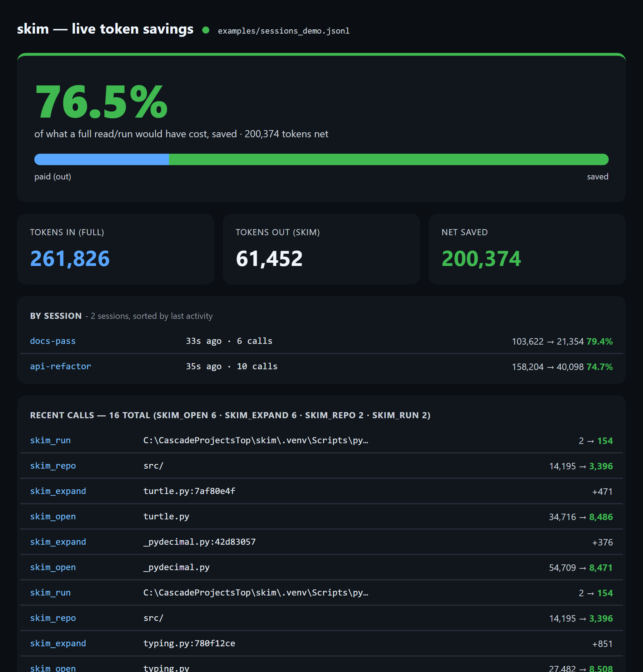Click the 76.5% savings figure

[x=101, y=102]
